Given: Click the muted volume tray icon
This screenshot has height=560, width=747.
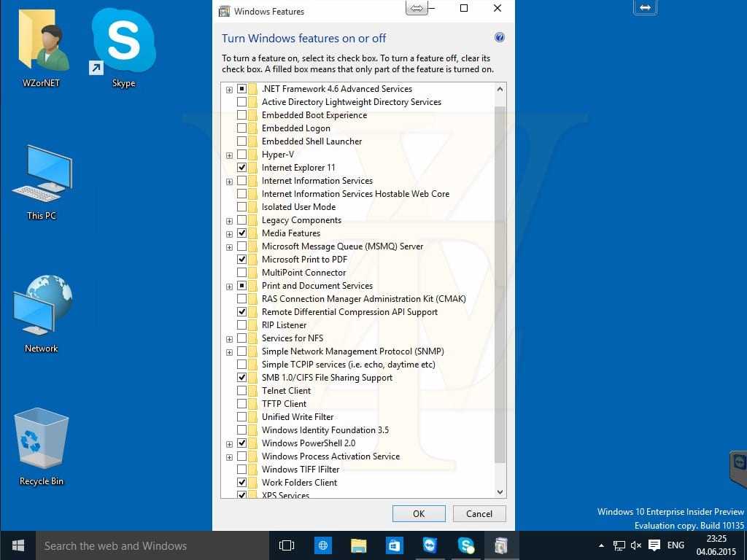Looking at the screenshot, I should tap(636, 545).
